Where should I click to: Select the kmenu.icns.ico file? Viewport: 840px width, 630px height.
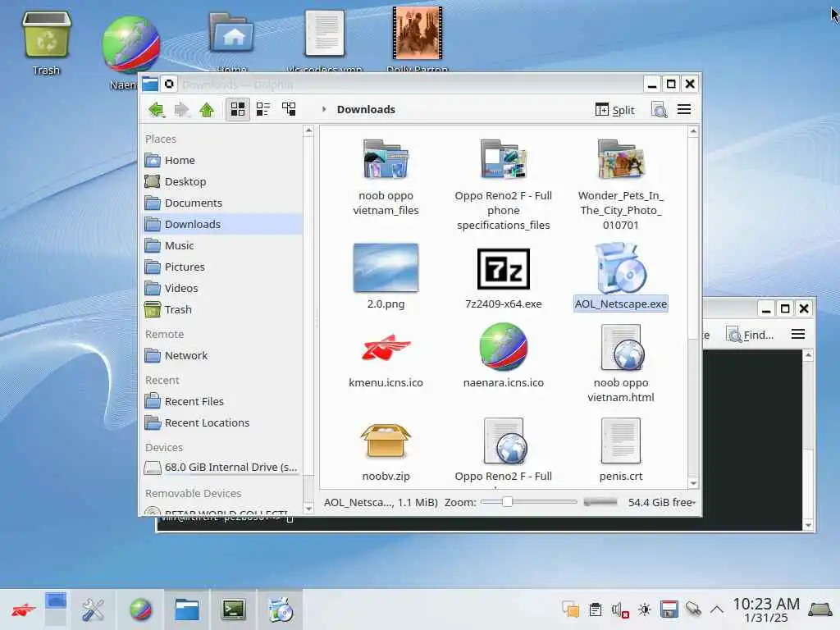pos(386,356)
